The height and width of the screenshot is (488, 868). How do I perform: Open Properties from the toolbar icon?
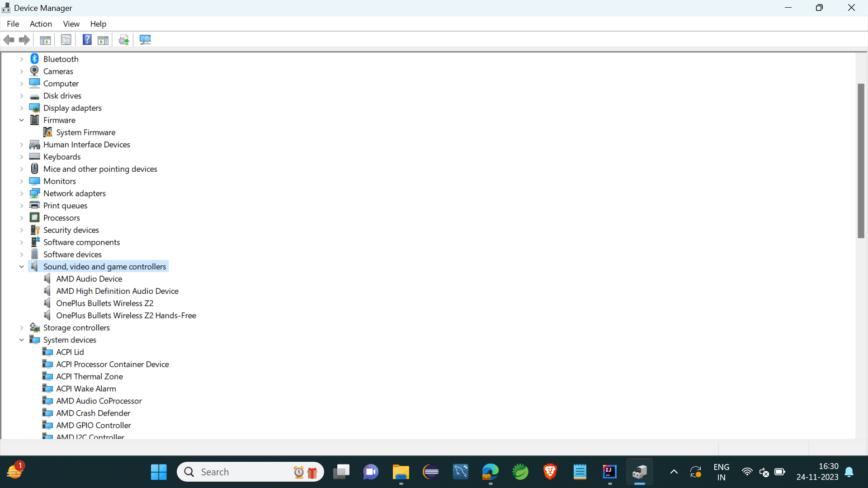pos(66,40)
